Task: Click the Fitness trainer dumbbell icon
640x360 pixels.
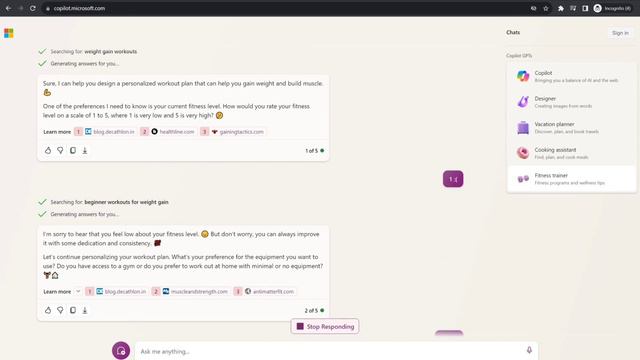Action: (523, 179)
